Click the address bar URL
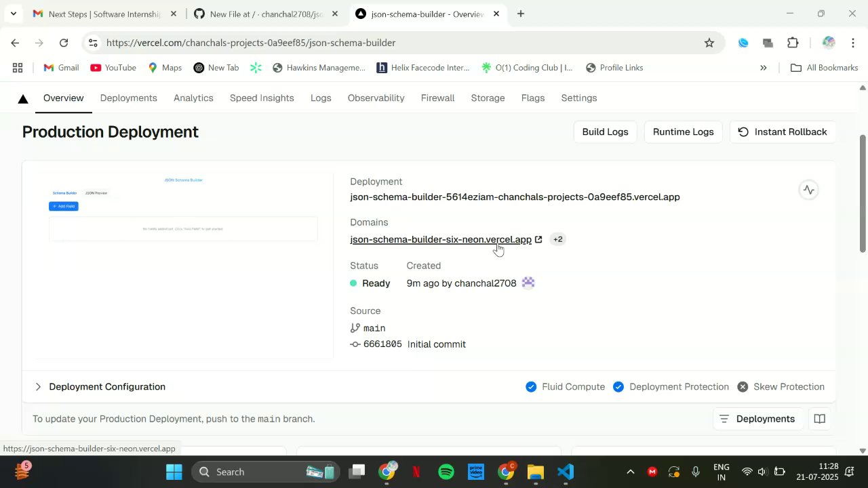Image resolution: width=868 pixels, height=488 pixels. [x=251, y=43]
